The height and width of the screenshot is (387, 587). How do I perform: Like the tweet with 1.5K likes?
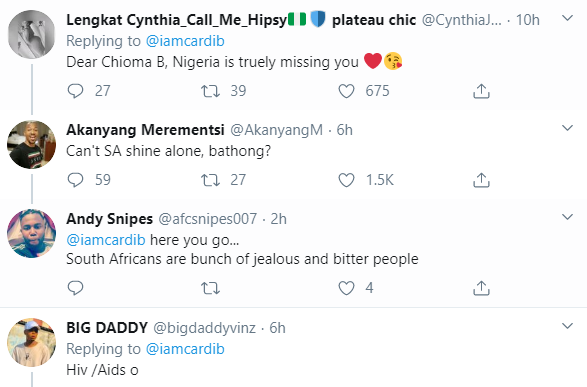346,180
